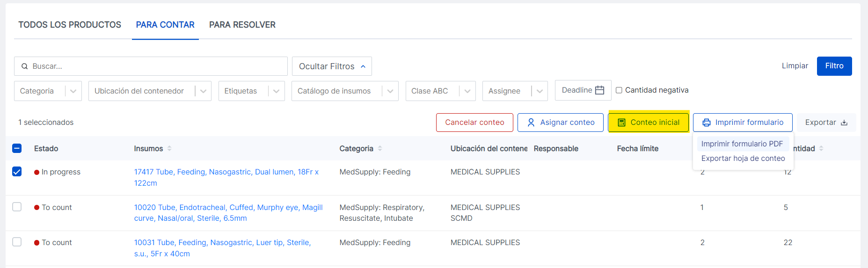Open the Deadline calendar picker
The height and width of the screenshot is (268, 868).
point(599,90)
